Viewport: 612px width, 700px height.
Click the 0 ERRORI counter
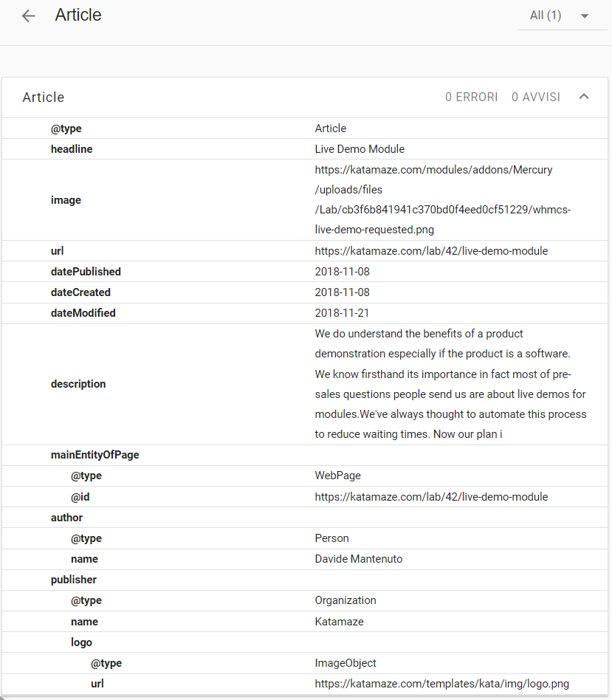pos(471,97)
